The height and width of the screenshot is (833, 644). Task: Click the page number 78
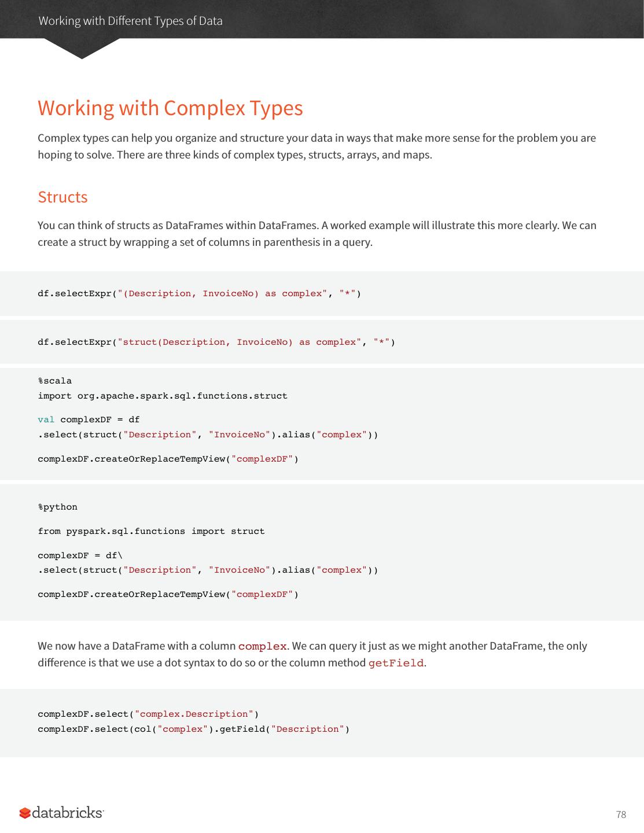point(621,814)
